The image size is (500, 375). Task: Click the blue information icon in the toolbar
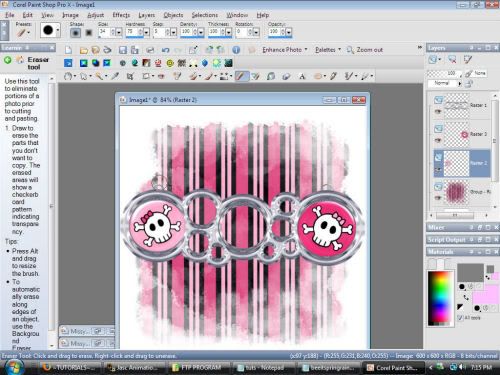[236, 50]
